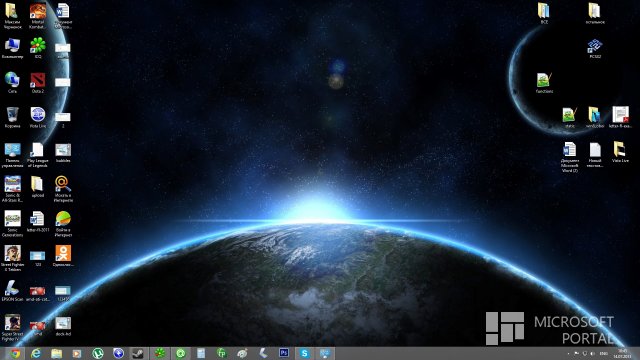Click the Action Center flag tray icon
This screenshot has height=360, width=640.
[x=576, y=353]
